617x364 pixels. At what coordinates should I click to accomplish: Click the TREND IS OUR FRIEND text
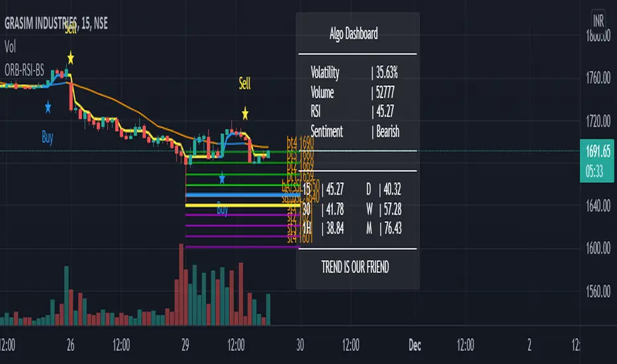(x=354, y=267)
